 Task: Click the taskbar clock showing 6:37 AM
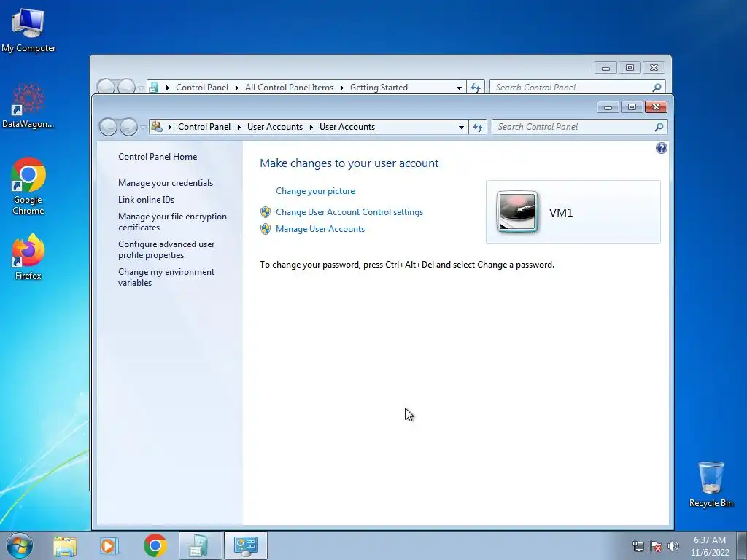710,546
